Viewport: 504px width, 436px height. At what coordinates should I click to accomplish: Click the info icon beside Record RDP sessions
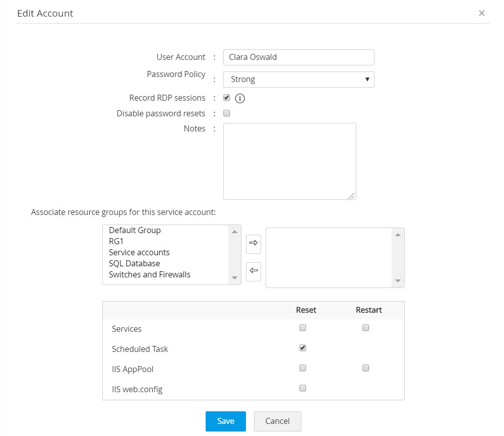tap(240, 98)
